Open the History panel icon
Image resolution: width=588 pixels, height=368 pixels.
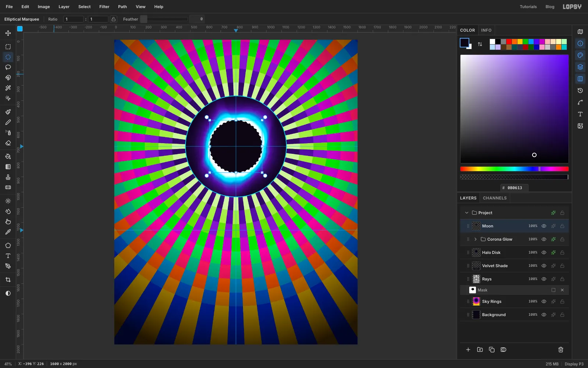click(580, 91)
